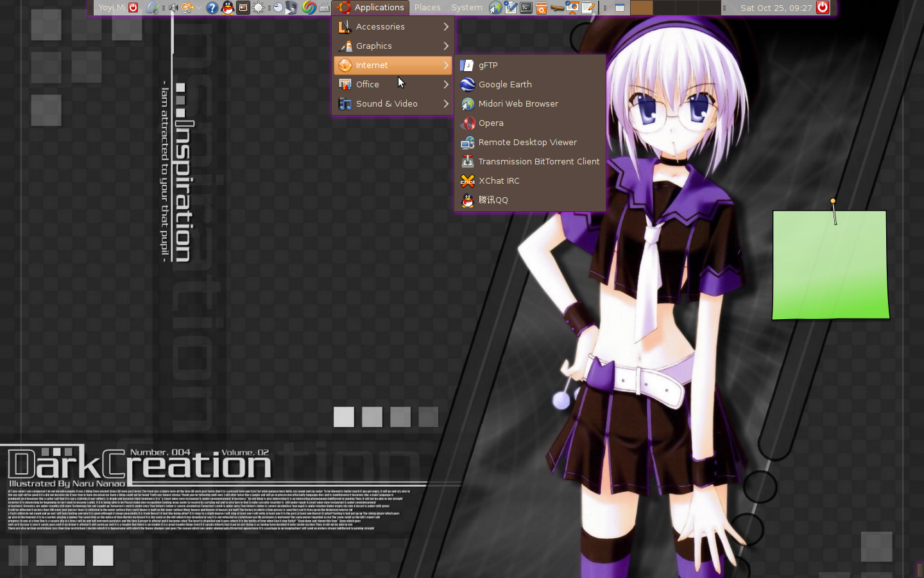The width and height of the screenshot is (924, 578).
Task: Launch Tencent QQ from menu
Action: point(530,200)
